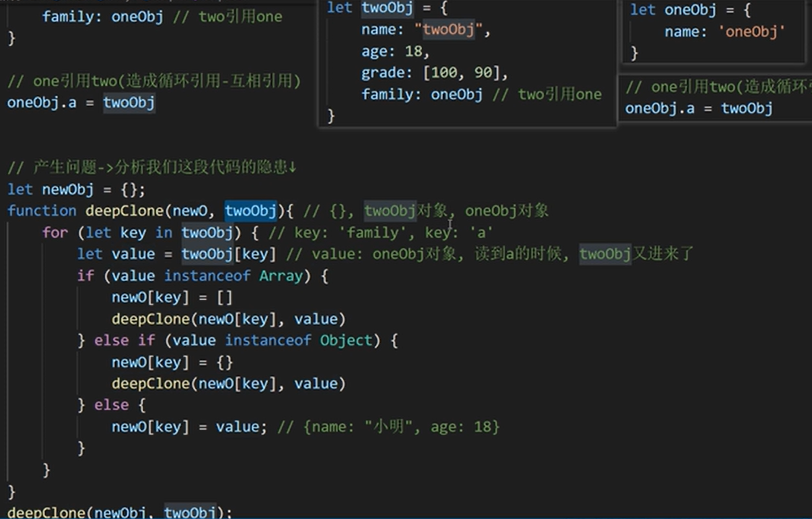Click the 'Object' type in else-if check

346,340
